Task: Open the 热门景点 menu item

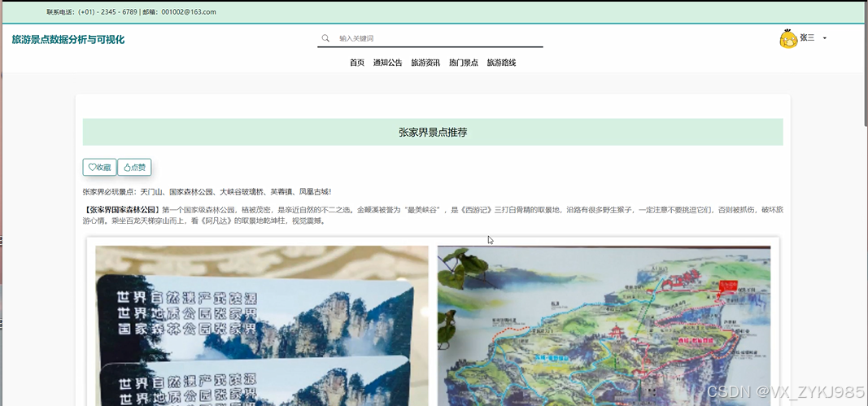Action: click(x=464, y=63)
